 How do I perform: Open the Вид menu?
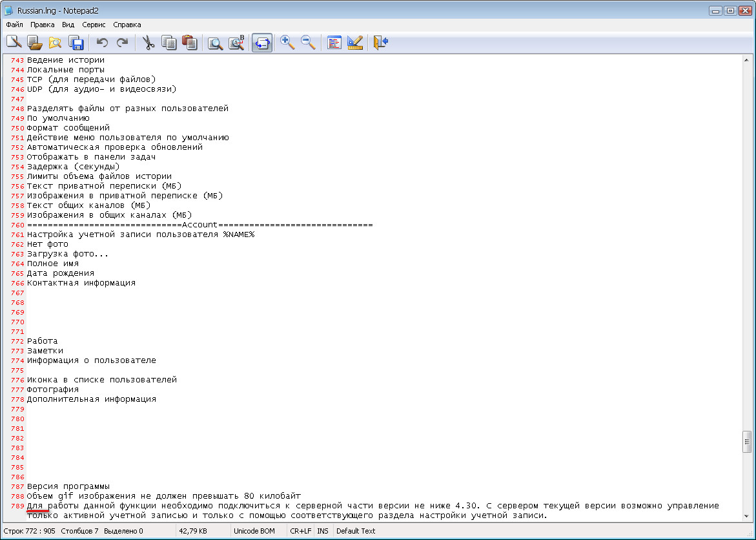click(x=68, y=25)
